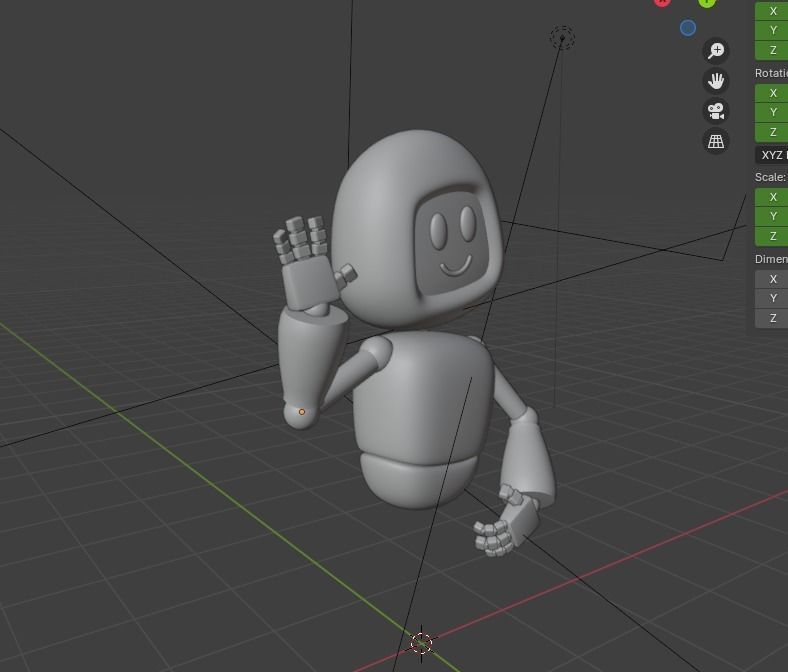Toggle the camera view icon
The width and height of the screenshot is (788, 672).
716,111
